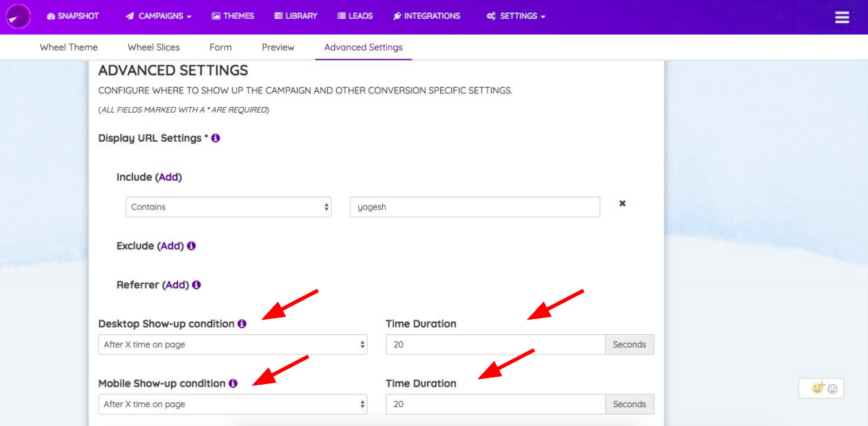This screenshot has height=426, width=868.
Task: Click the mobile Time Duration field
Action: point(495,404)
